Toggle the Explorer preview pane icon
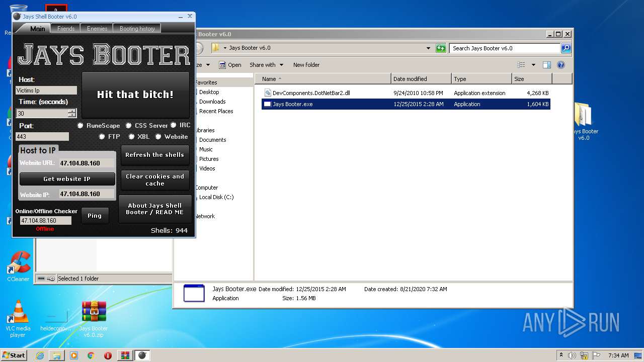 [547, 65]
